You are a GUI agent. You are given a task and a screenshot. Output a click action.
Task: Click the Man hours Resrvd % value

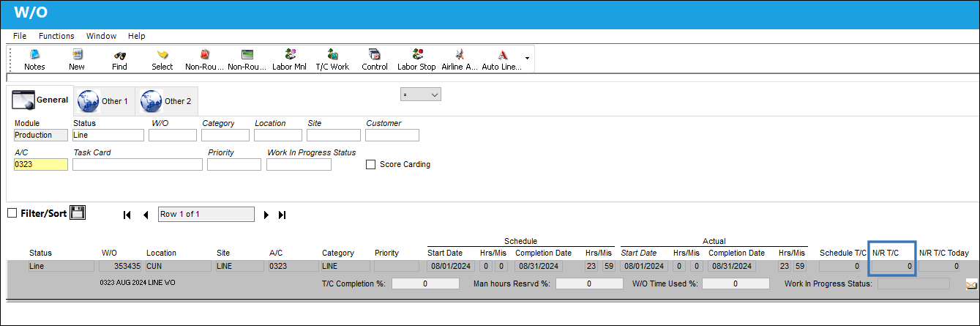point(589,284)
